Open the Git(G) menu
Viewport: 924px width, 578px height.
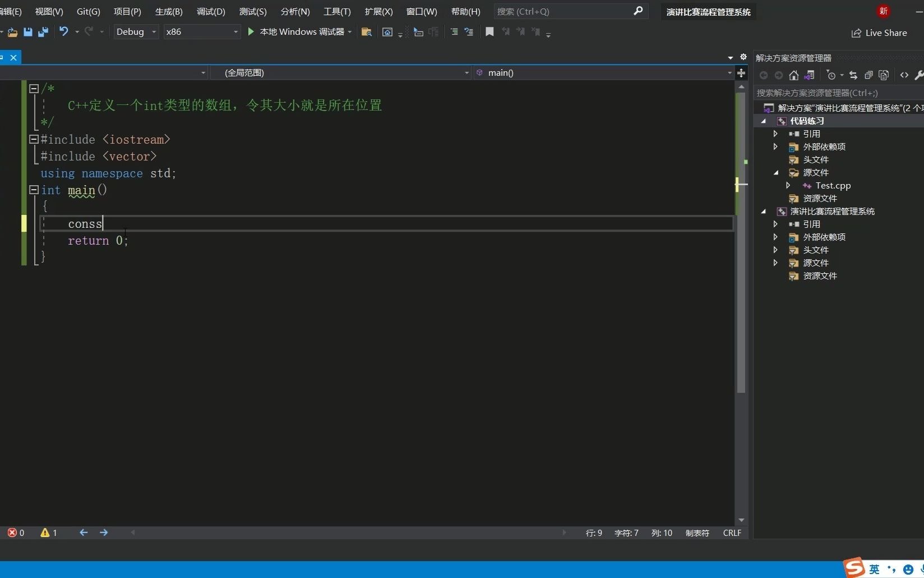[x=87, y=11]
